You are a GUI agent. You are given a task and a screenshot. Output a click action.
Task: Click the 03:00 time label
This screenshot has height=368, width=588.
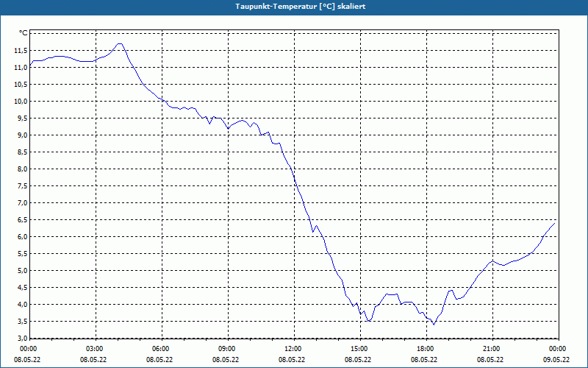(94, 349)
